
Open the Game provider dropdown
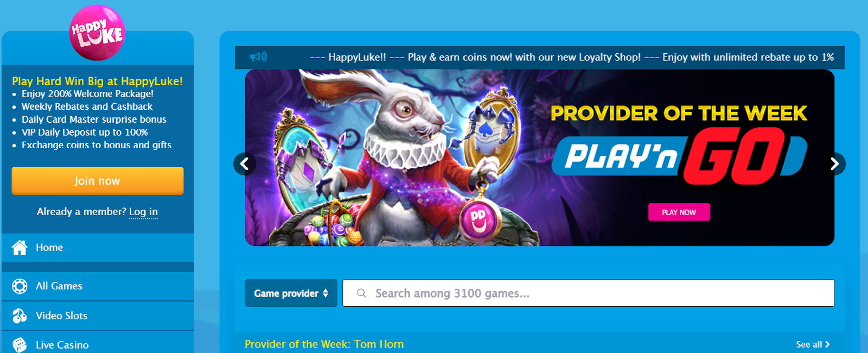tap(291, 293)
